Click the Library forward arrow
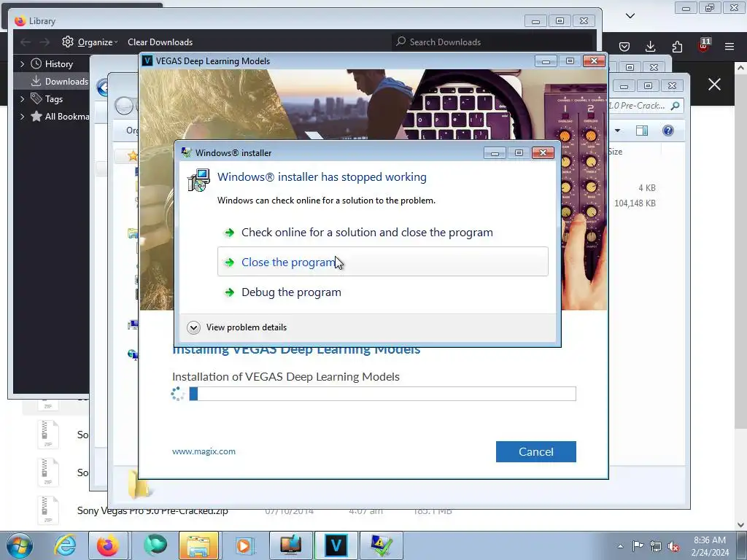The image size is (747, 560). (x=44, y=42)
